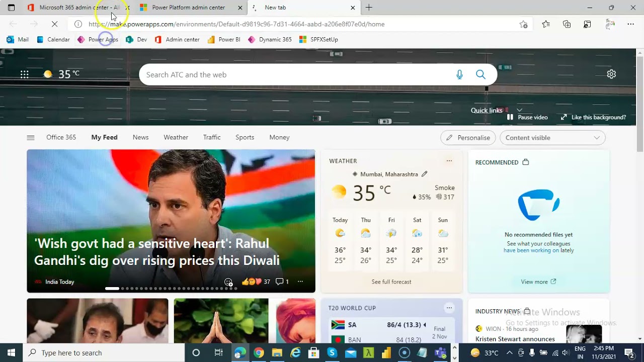Image resolution: width=644 pixels, height=362 pixels.
Task: Click the taskbar search box
Action: [x=104, y=352]
